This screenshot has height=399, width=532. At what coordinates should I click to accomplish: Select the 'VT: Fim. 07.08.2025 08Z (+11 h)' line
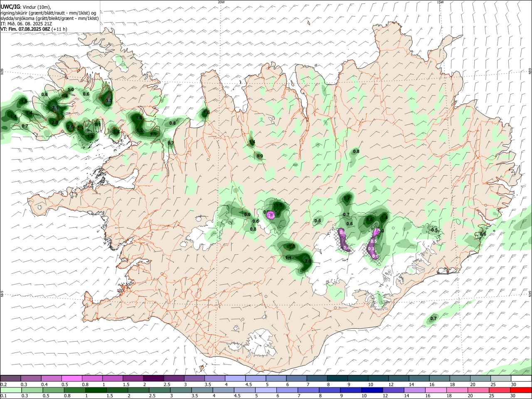click(x=34, y=29)
